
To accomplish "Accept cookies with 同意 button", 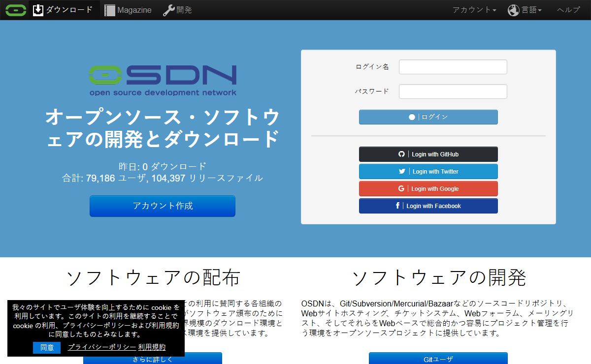I will [47, 347].
